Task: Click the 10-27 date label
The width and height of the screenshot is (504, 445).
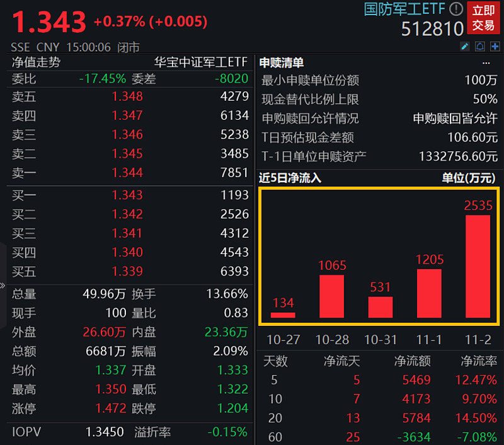Action: [283, 339]
